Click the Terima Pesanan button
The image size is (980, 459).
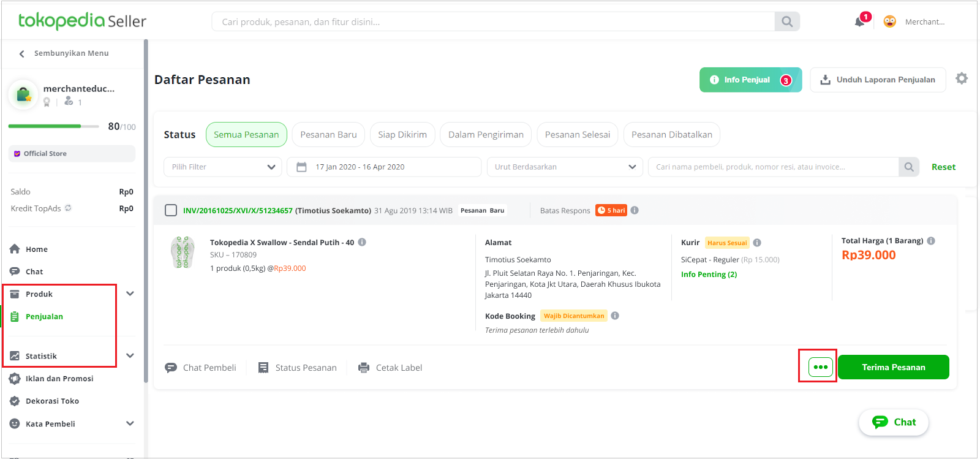coord(894,367)
